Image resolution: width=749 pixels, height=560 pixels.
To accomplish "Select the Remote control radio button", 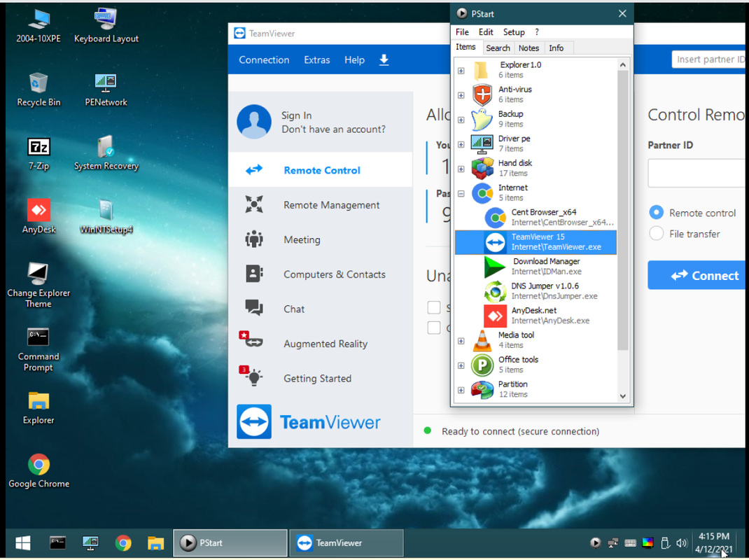I will [657, 213].
